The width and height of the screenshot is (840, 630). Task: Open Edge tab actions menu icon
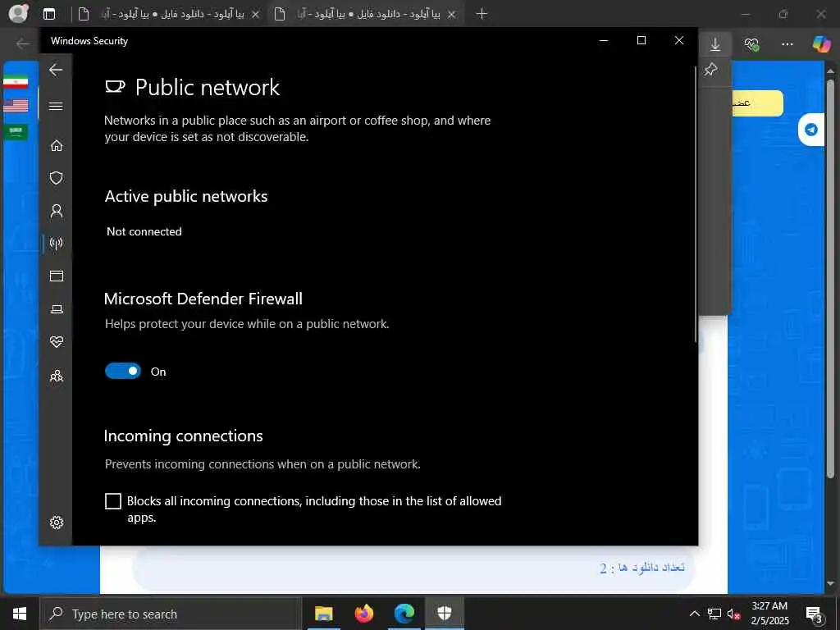[x=49, y=14]
